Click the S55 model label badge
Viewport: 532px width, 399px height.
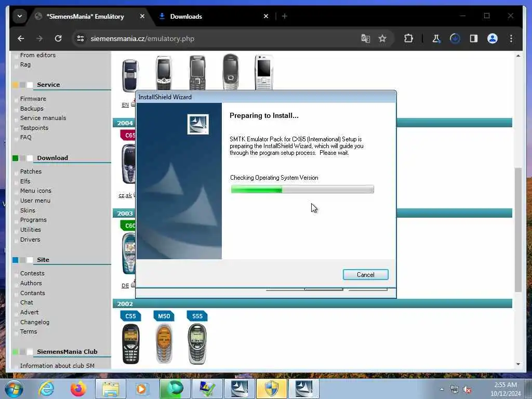(x=197, y=316)
